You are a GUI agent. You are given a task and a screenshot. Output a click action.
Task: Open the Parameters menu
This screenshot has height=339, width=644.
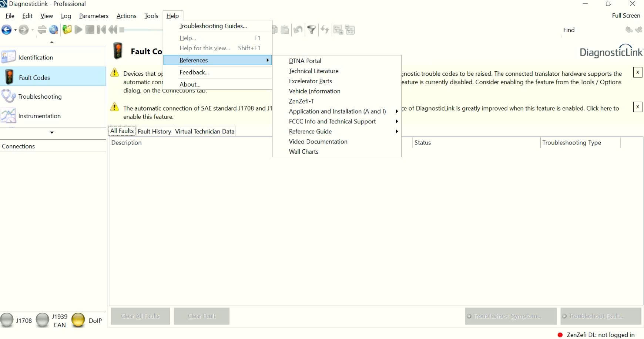pyautogui.click(x=94, y=16)
